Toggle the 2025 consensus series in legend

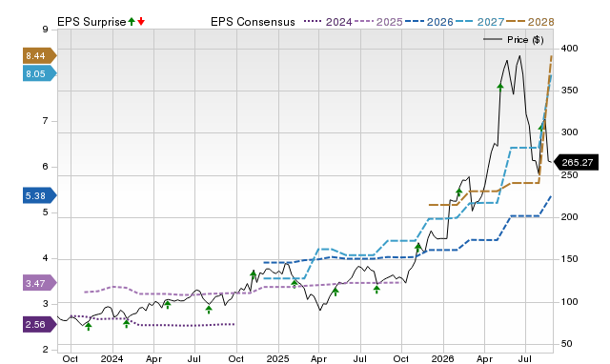[378, 22]
